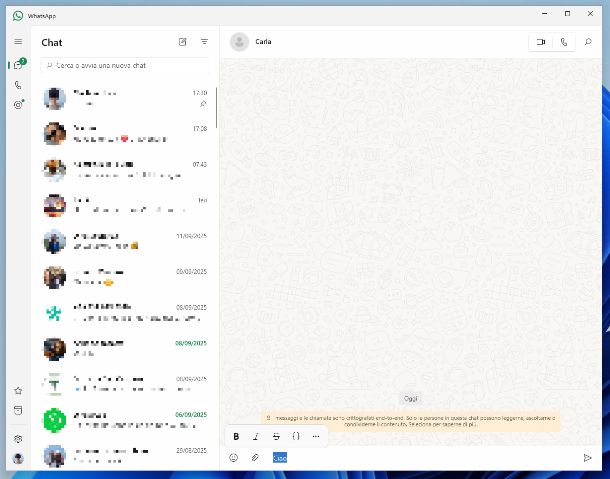This screenshot has height=479, width=610.
Task: Search within the Carla conversation
Action: [588, 42]
